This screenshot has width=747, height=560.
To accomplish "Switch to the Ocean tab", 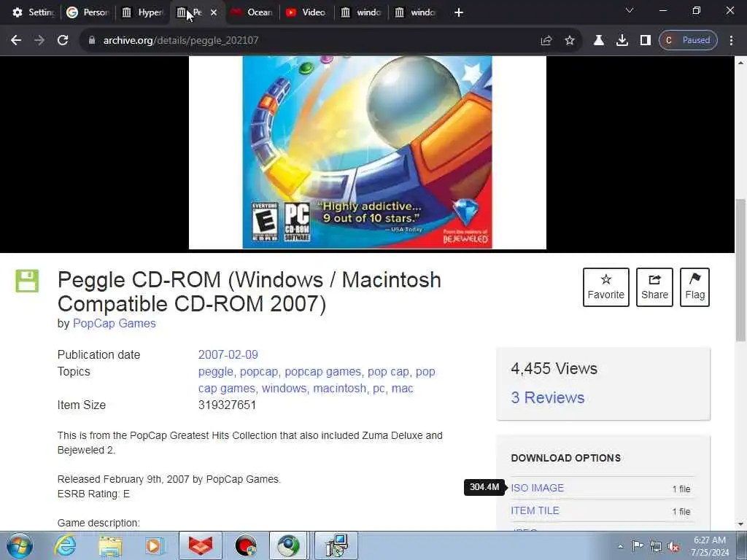I will [x=252, y=12].
